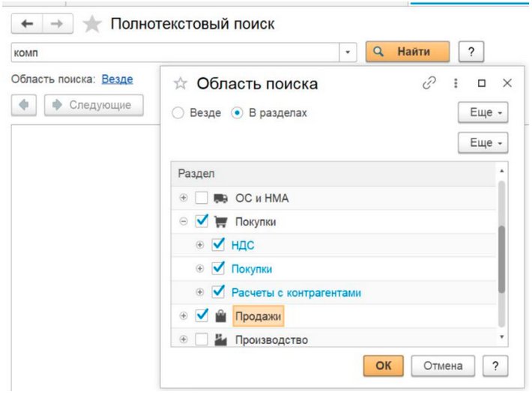532x394 pixels.
Task: Collapse the Покупки tree node
Action: [x=184, y=222]
